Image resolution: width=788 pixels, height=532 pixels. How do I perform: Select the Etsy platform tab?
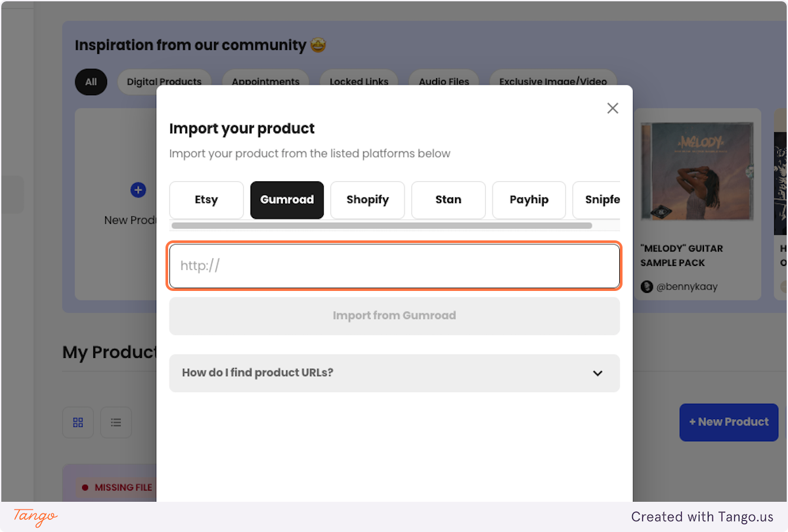click(206, 200)
